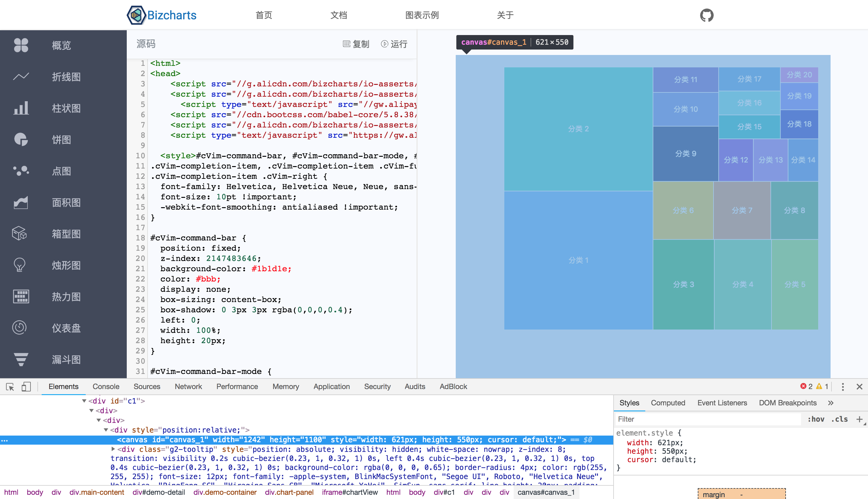
Task: Switch to the Console tab
Action: pos(106,386)
